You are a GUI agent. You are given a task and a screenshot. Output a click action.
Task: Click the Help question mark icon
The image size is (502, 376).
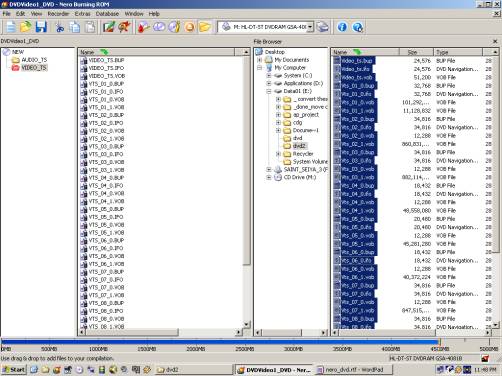click(358, 27)
